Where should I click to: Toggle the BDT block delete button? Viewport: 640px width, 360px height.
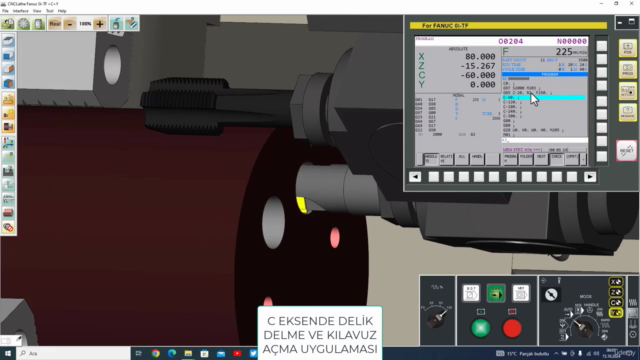(x=471, y=293)
